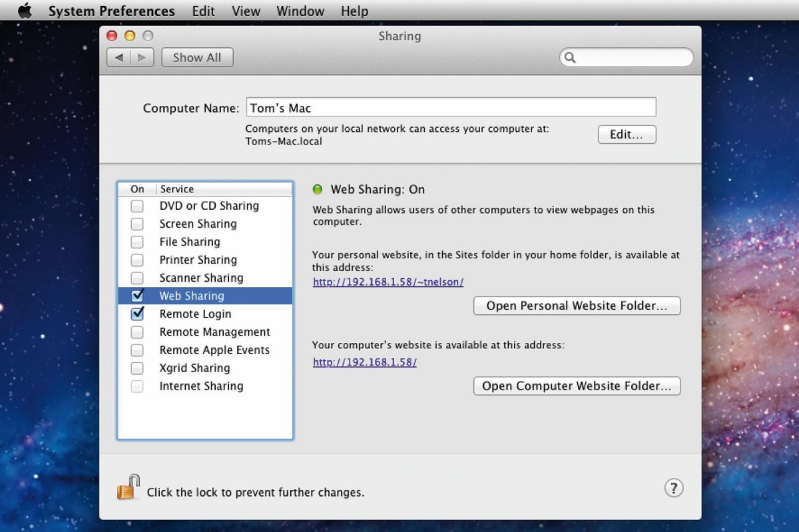Image resolution: width=799 pixels, height=532 pixels.
Task: Click Open Computer Website Folder button
Action: (577, 386)
